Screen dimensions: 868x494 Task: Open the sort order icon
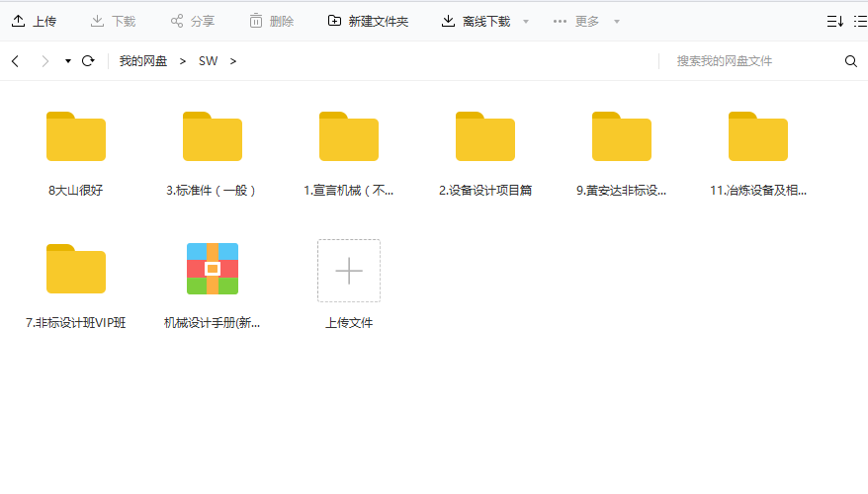click(x=834, y=21)
